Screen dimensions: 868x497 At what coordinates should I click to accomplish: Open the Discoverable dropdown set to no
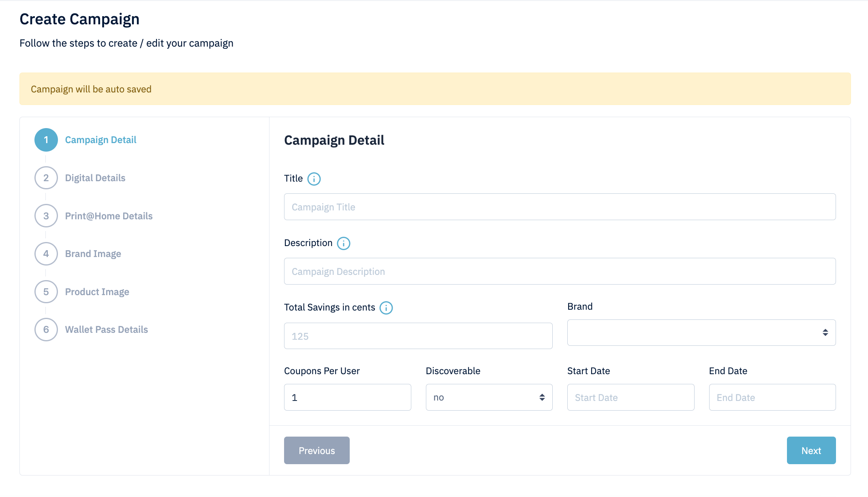489,397
